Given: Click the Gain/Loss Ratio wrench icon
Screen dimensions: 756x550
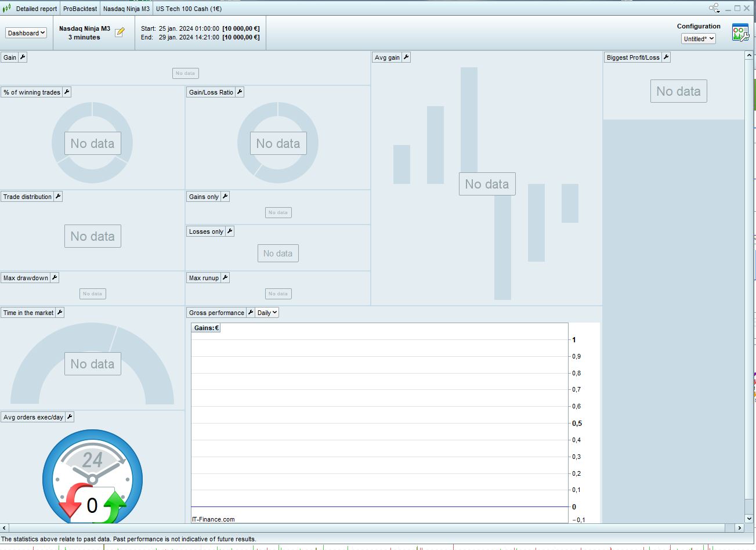Looking at the screenshot, I should pyautogui.click(x=240, y=92).
